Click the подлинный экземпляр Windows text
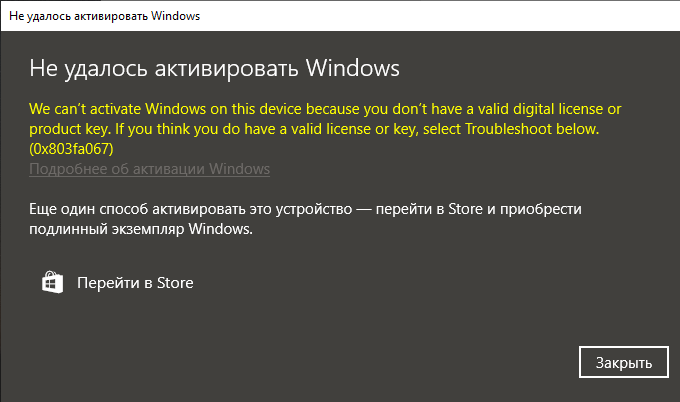680x402 pixels. pyautogui.click(x=141, y=229)
